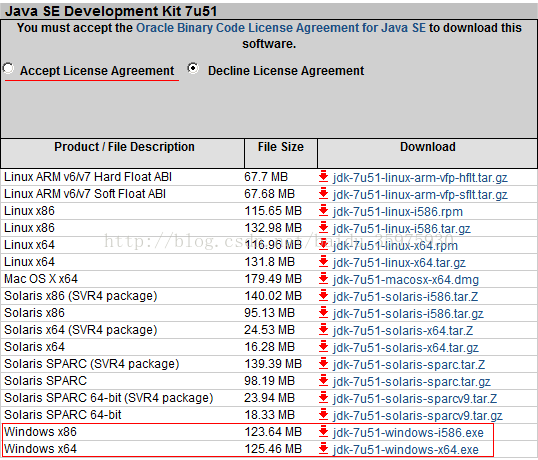This screenshot has width=538, height=460.
Task: Click Solaris SPARC (SVR4 package) text
Action: click(92, 364)
